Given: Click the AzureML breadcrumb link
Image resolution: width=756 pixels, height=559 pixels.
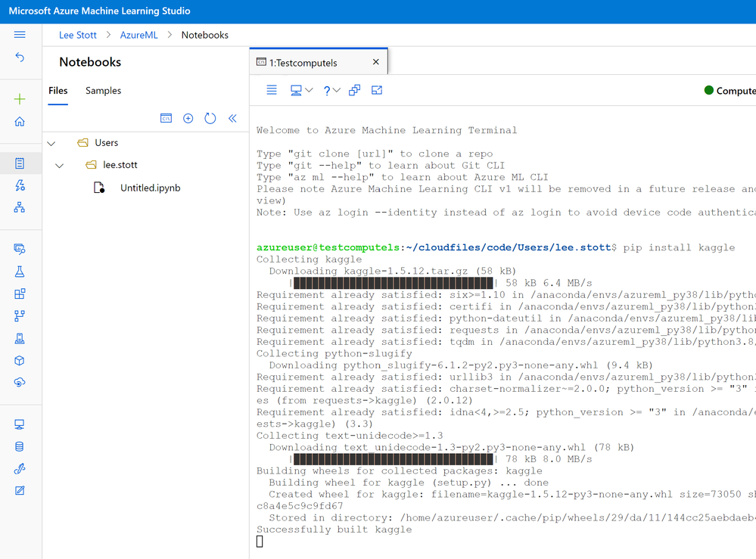Looking at the screenshot, I should [x=138, y=36].
